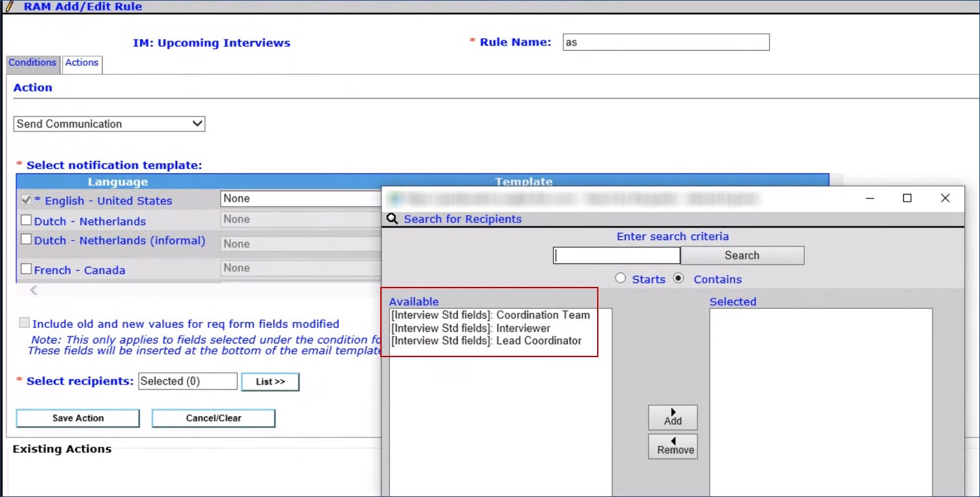
Task: Open the Dutch informal template dropdown
Action: [x=301, y=244]
